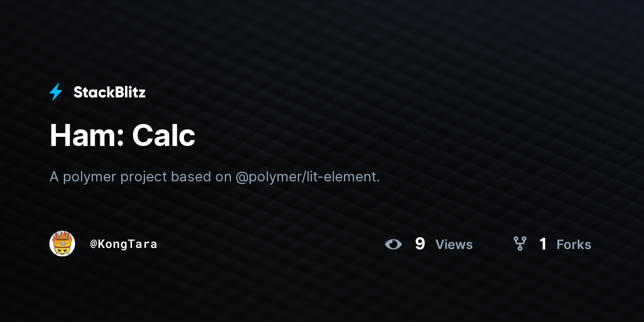
Task: Open KongTara's profile avatar image
Action: point(62,244)
